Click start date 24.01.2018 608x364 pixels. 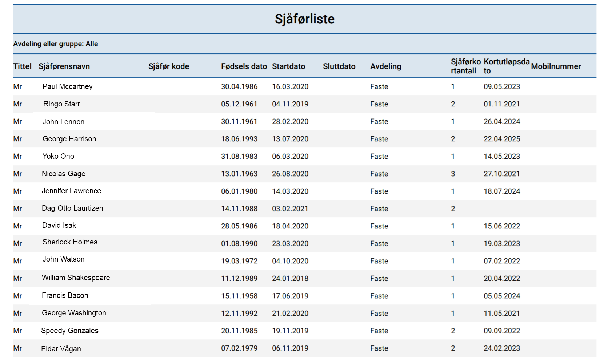pos(290,278)
